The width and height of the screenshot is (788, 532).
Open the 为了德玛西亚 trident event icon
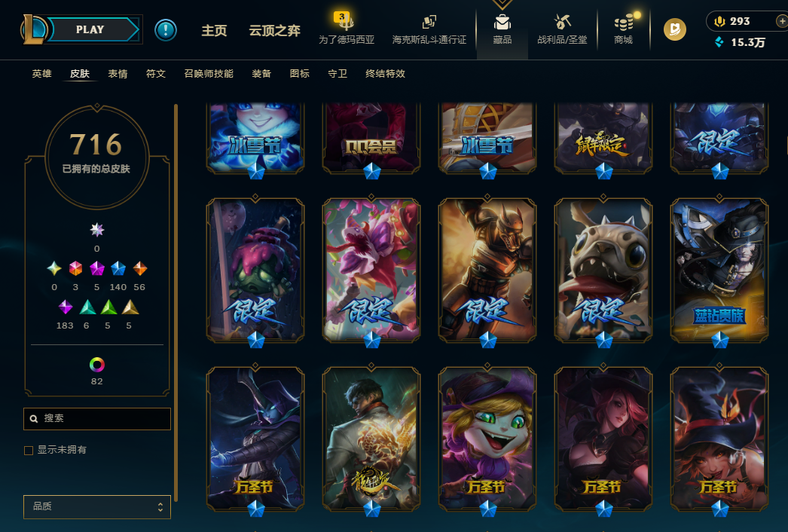[x=347, y=29]
